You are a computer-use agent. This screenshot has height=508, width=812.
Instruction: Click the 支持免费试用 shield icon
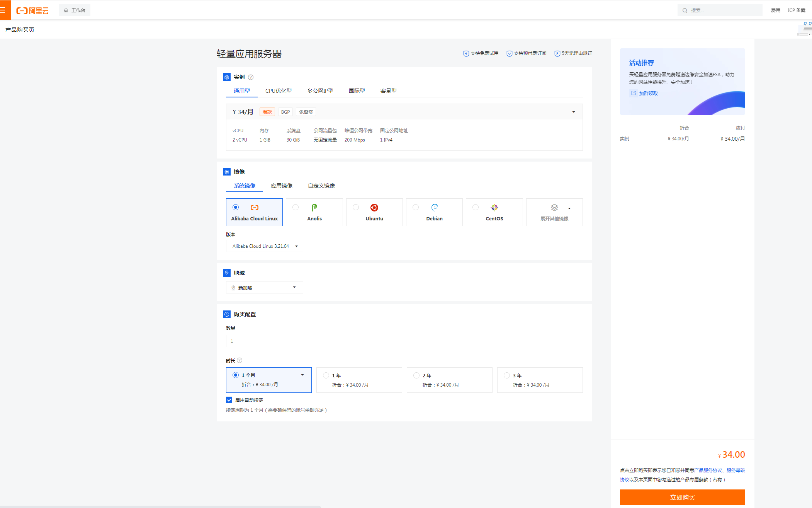coord(465,53)
